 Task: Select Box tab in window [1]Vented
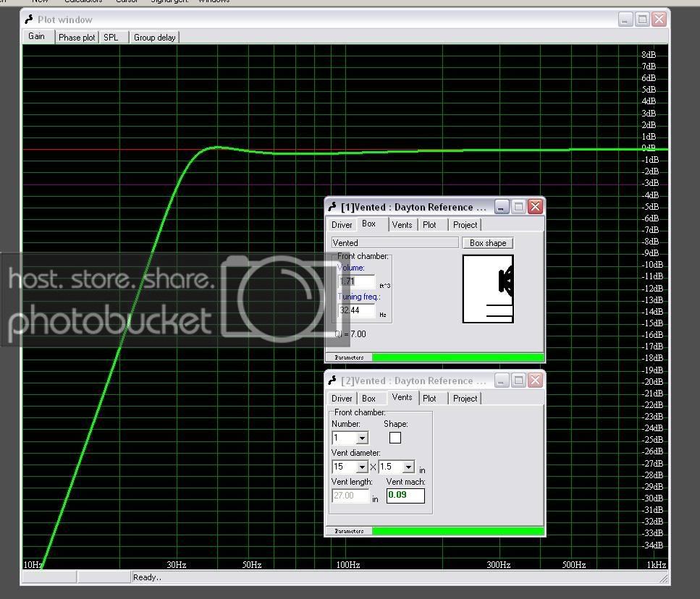coord(371,224)
